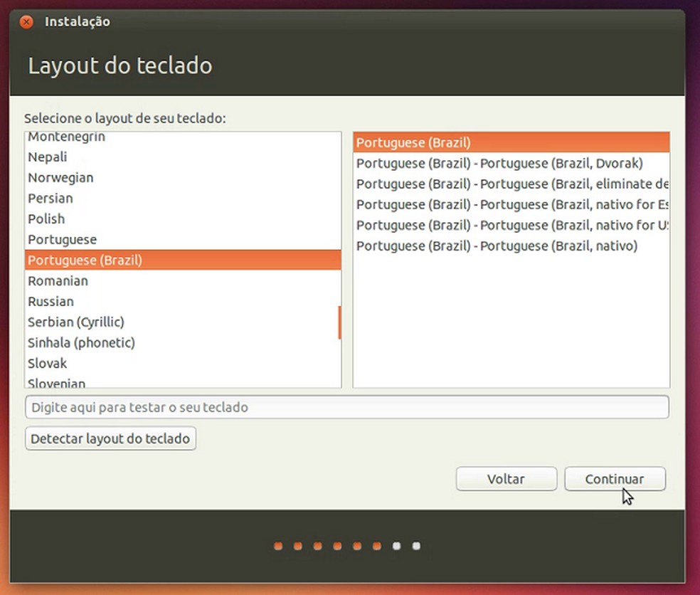Select Montenegrin in the layout list

point(183,137)
